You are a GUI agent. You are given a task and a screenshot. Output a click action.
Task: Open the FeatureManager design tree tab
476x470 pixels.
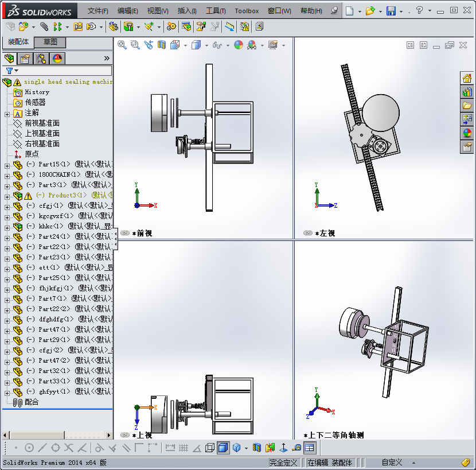point(9,58)
